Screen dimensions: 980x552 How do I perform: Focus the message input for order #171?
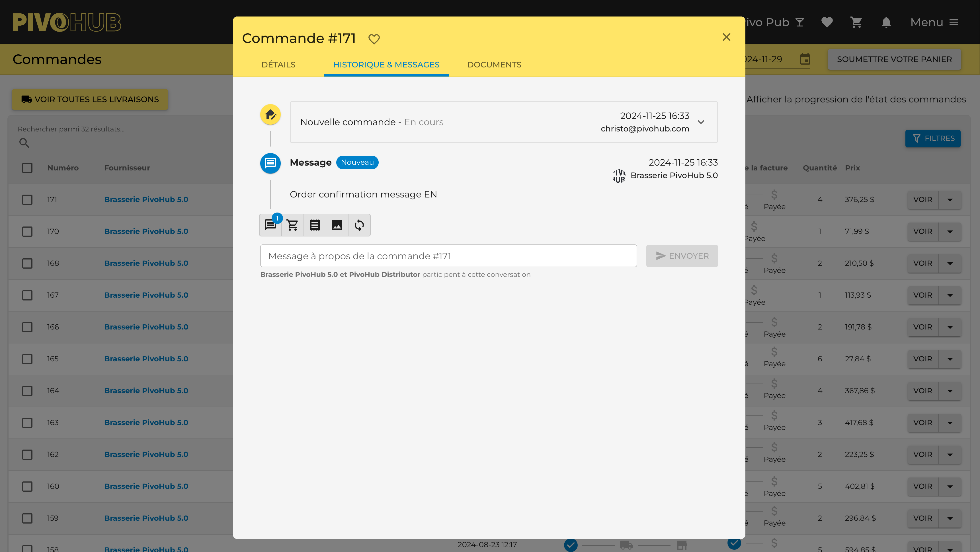[448, 256]
